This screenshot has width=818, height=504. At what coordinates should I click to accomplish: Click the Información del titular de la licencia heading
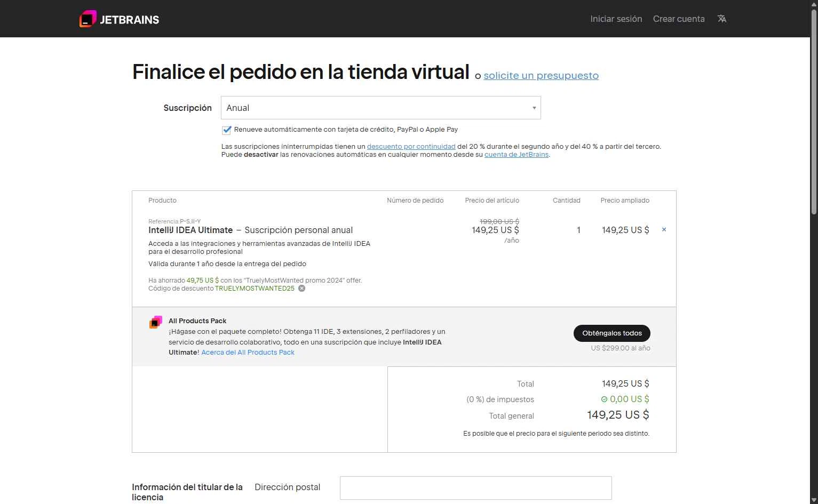point(187,492)
